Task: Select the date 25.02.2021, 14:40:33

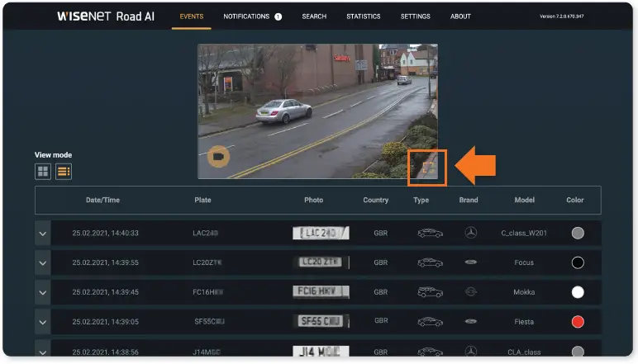Action: (106, 234)
